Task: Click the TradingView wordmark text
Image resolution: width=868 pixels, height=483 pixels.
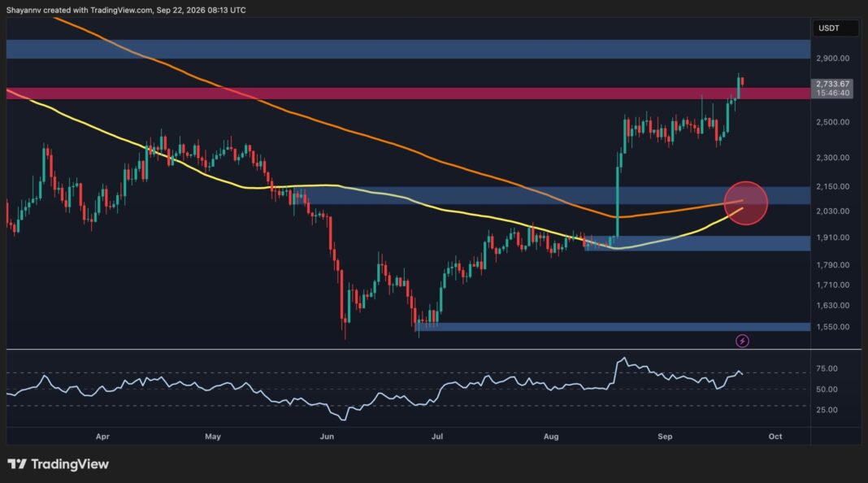Action: [70, 464]
